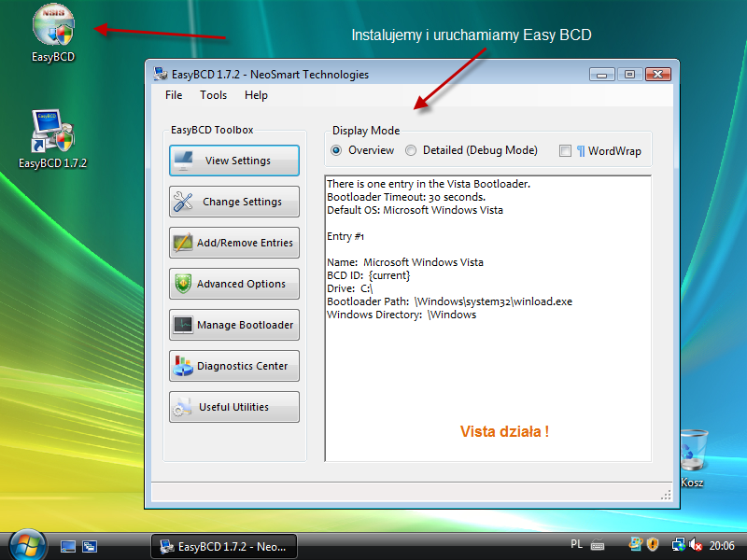
Task: Click the network tray icon
Action: point(678,544)
